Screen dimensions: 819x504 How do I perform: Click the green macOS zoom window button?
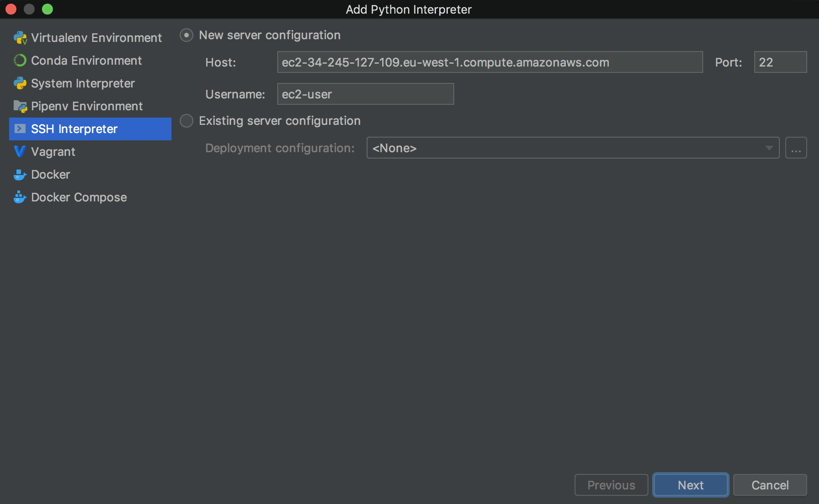click(x=47, y=9)
